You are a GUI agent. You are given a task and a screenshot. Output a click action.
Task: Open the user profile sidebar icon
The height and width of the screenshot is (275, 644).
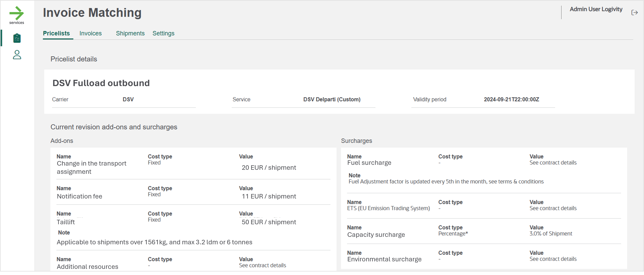click(17, 55)
